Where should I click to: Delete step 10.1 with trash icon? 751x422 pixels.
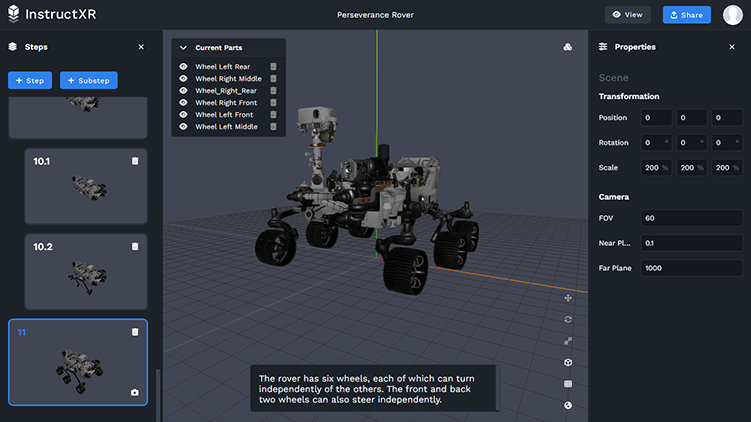pyautogui.click(x=135, y=161)
